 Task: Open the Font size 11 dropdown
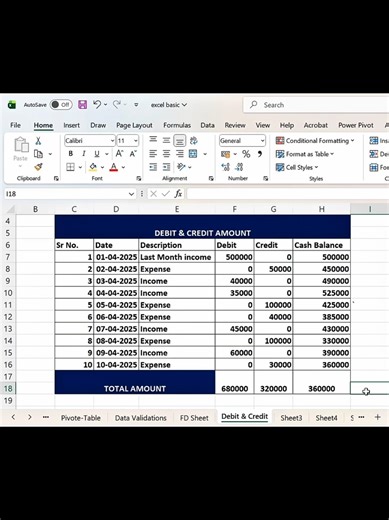[x=135, y=141]
